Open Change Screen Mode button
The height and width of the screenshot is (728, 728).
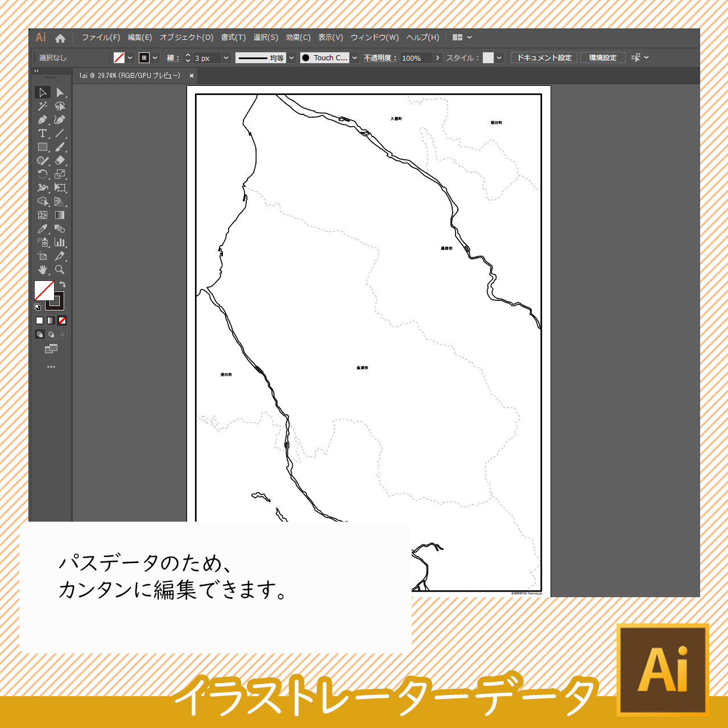[x=51, y=349]
